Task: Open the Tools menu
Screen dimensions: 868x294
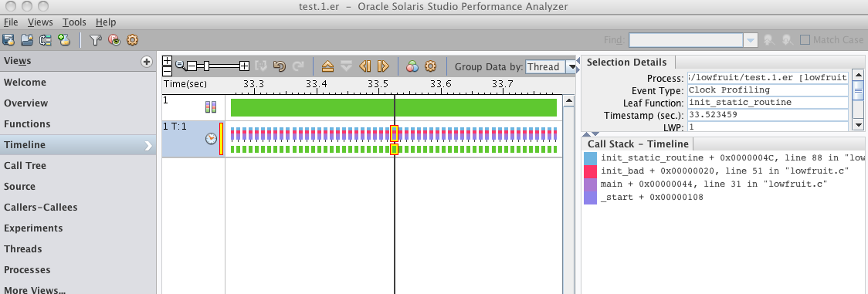Action: pyautogui.click(x=73, y=22)
